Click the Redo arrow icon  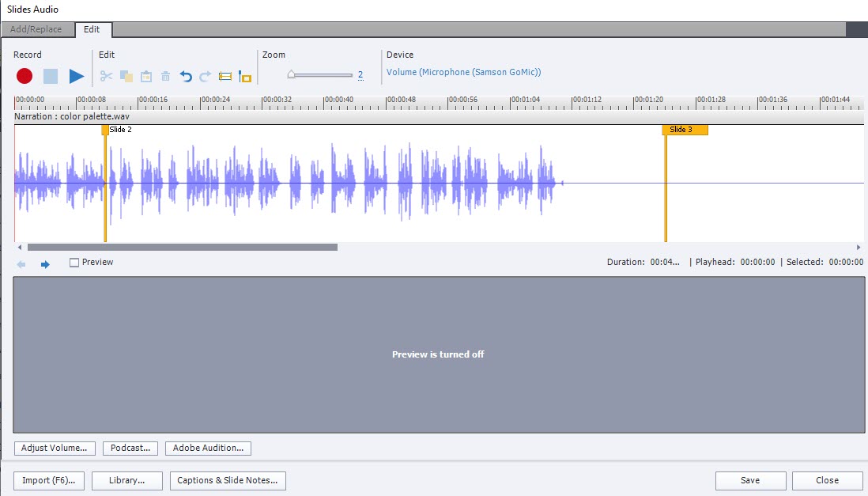click(206, 77)
